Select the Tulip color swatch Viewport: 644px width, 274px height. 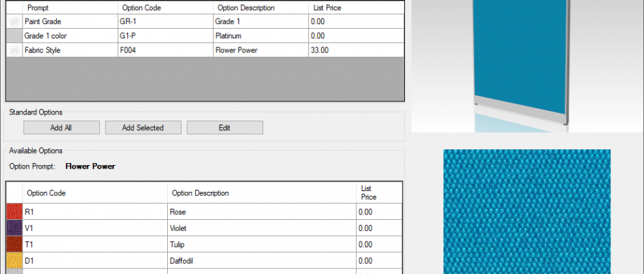pyautogui.click(x=14, y=245)
